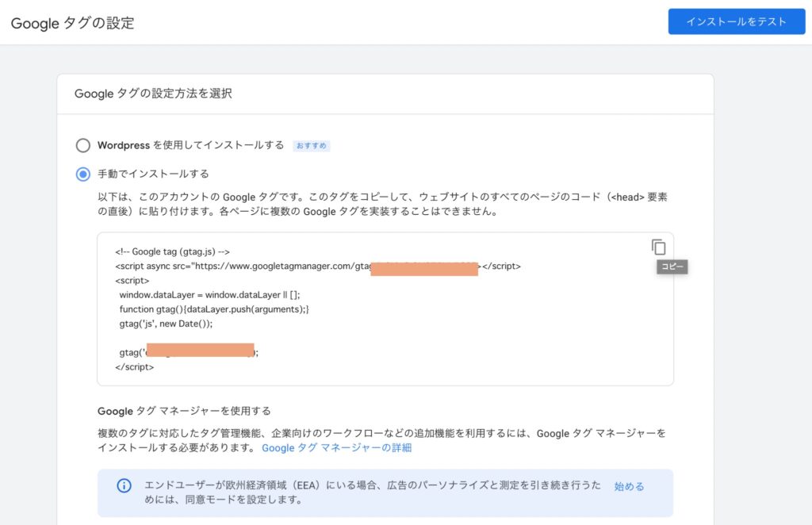Image resolution: width=812 pixels, height=525 pixels.
Task: Click Google タグの設定方法を選択 heading
Action: (x=153, y=94)
